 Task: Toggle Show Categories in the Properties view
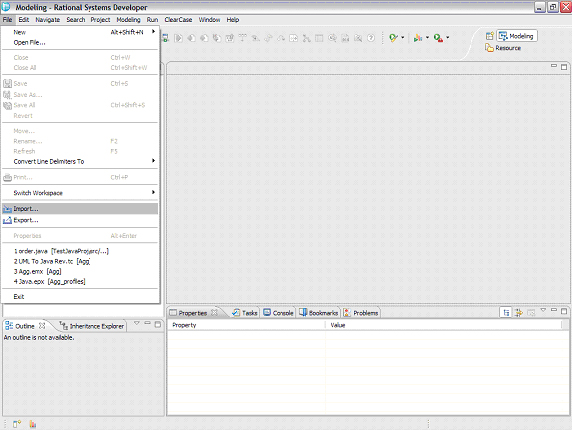506,313
